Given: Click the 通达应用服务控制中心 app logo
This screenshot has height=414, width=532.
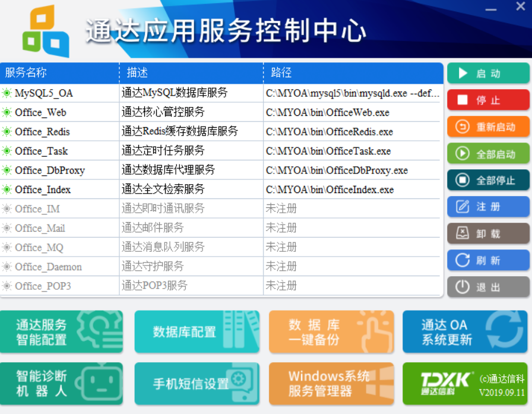Looking at the screenshot, I should (46, 31).
